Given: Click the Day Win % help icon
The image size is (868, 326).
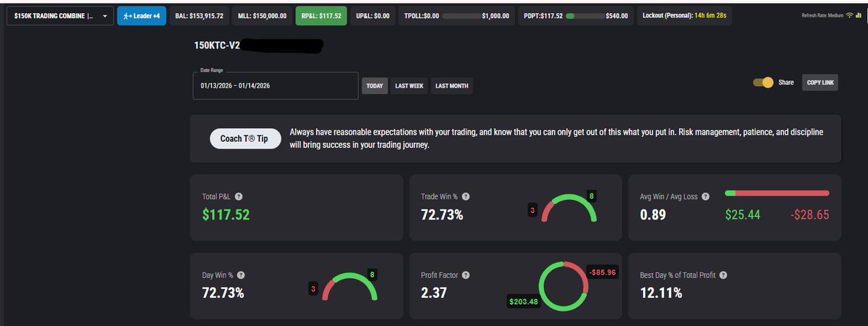Looking at the screenshot, I should tap(241, 275).
